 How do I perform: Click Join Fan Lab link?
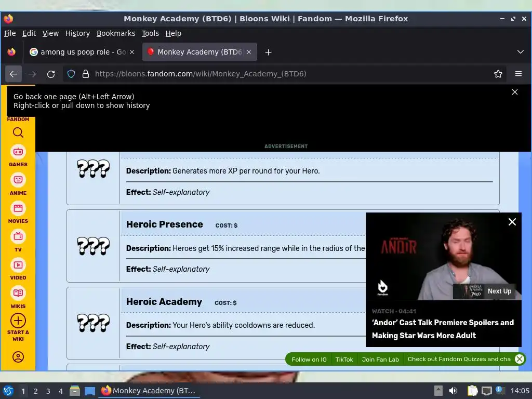[380, 360]
